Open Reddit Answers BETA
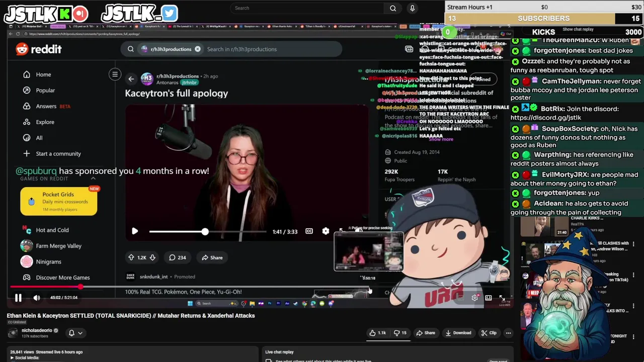This screenshot has height=362, width=644. [47, 106]
